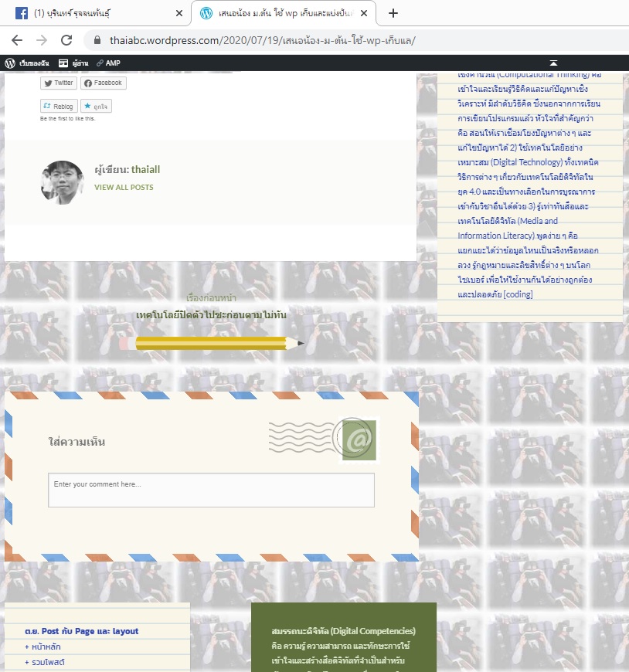Open the AMP item in admin bar
Screen dimensions: 629x672
[108, 63]
